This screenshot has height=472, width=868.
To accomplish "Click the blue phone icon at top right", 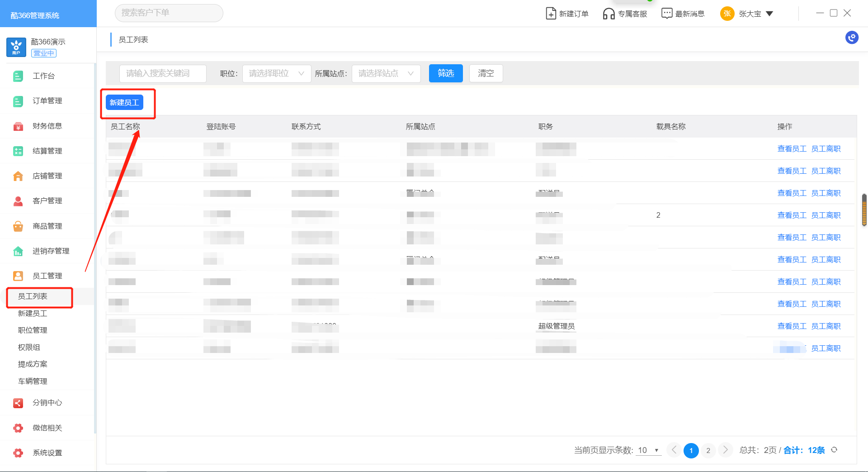I will [852, 38].
